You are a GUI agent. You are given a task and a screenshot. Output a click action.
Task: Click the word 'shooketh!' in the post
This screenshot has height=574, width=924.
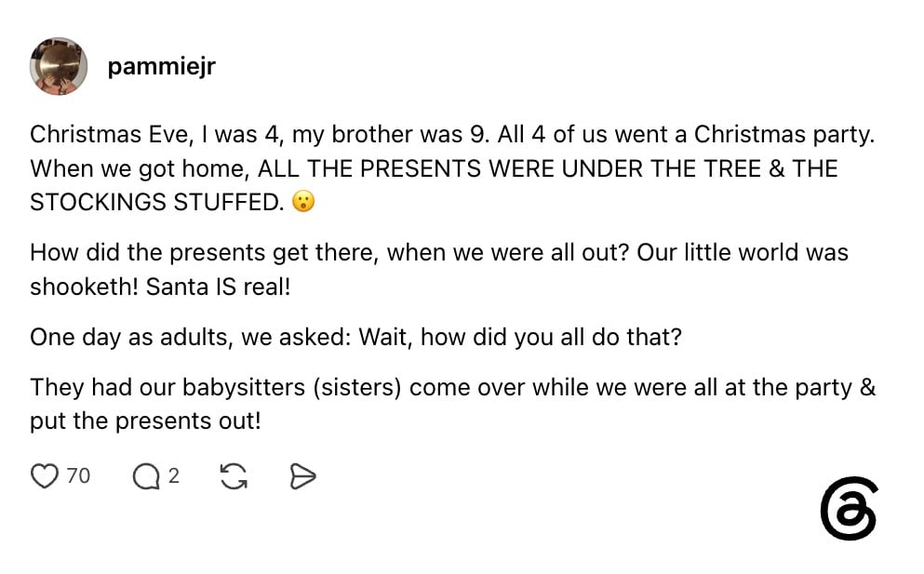pyautogui.click(x=85, y=287)
